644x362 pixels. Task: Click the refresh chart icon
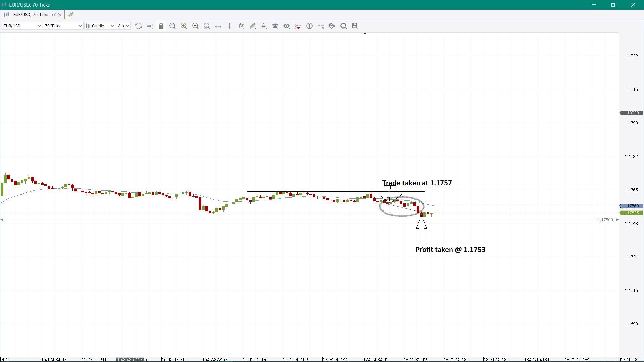pos(138,26)
